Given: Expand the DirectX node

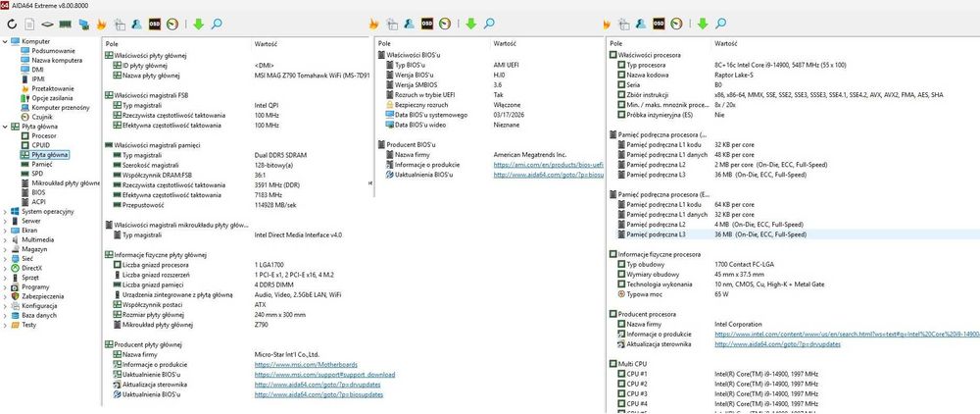Looking at the screenshot, I should [6, 268].
